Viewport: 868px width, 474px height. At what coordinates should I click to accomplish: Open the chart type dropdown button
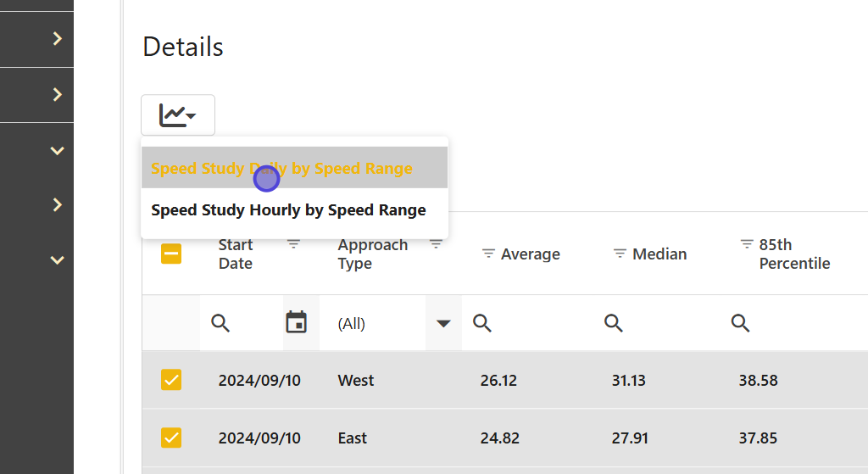pos(178,115)
